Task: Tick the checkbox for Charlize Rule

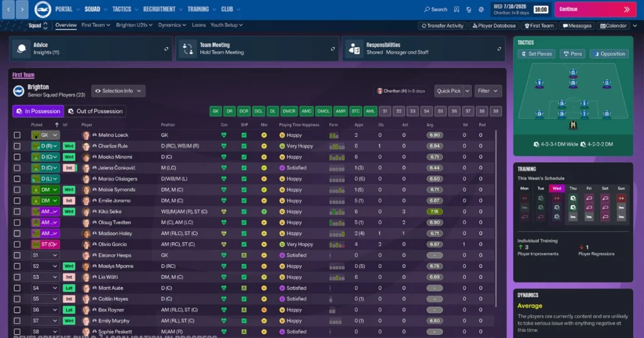Action: coord(17,146)
